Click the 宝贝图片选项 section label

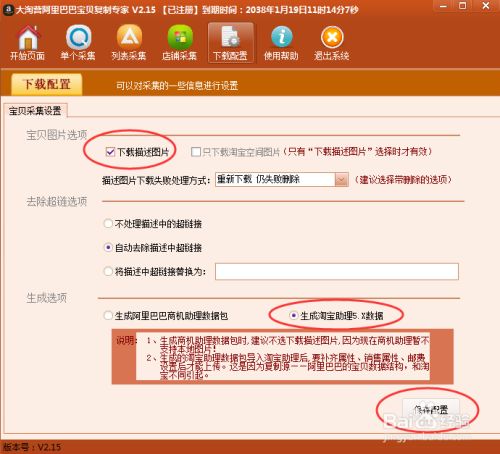(57, 135)
